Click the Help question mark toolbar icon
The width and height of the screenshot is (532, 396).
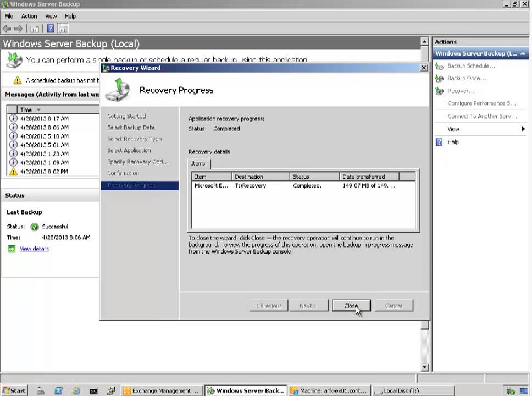click(x=51, y=29)
